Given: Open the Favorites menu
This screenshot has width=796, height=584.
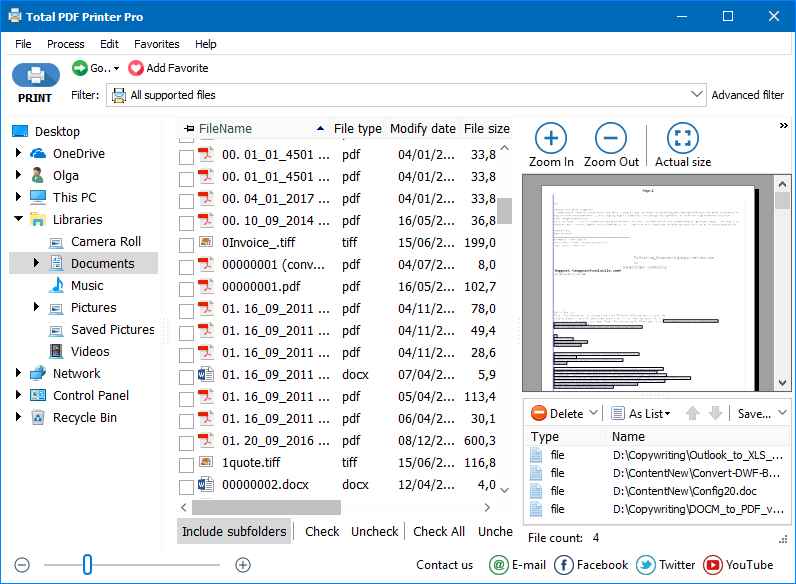Looking at the screenshot, I should tap(157, 44).
